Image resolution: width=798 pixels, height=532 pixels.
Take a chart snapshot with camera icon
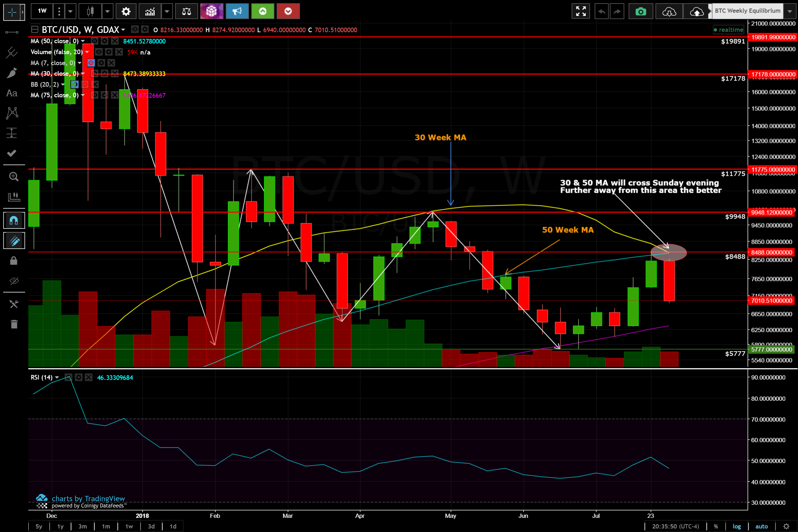point(641,12)
